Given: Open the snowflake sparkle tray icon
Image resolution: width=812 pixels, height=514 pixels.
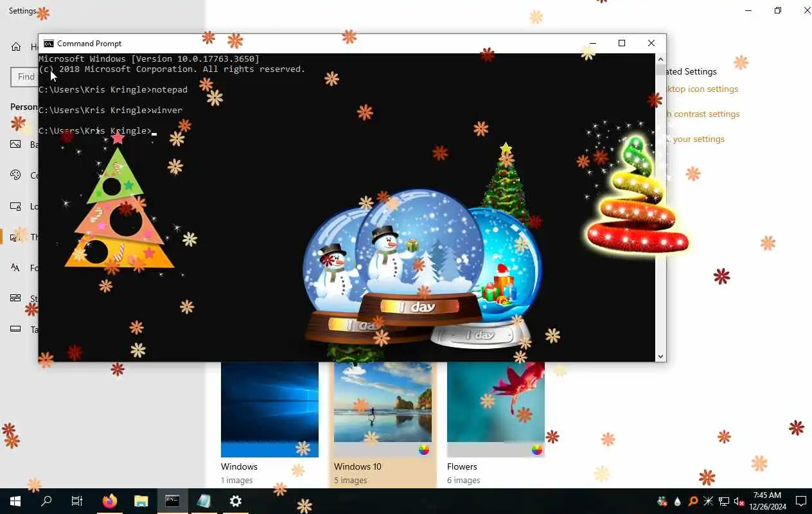Looking at the screenshot, I should point(709,501).
